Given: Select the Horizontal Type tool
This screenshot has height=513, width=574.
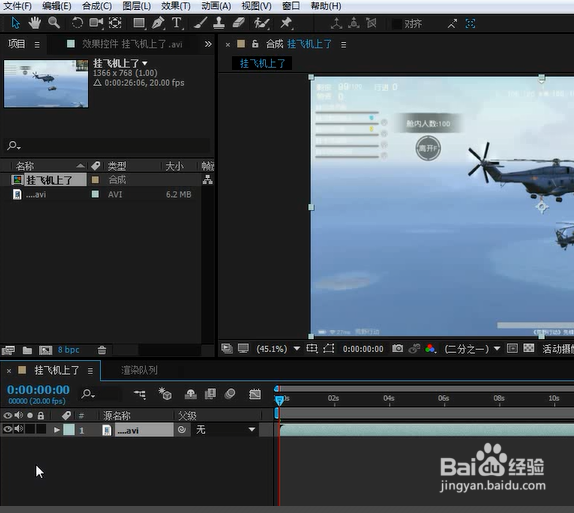Looking at the screenshot, I should [x=177, y=23].
